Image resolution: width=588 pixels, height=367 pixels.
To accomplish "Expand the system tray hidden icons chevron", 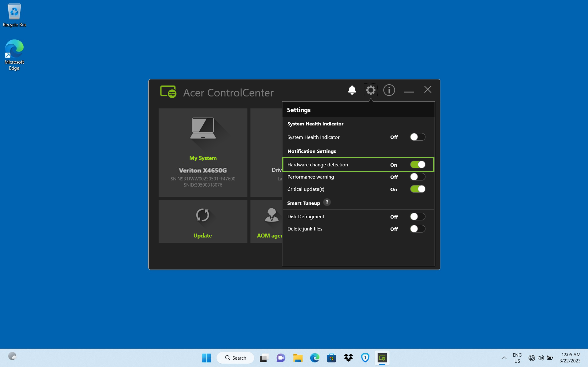I will tap(504, 358).
